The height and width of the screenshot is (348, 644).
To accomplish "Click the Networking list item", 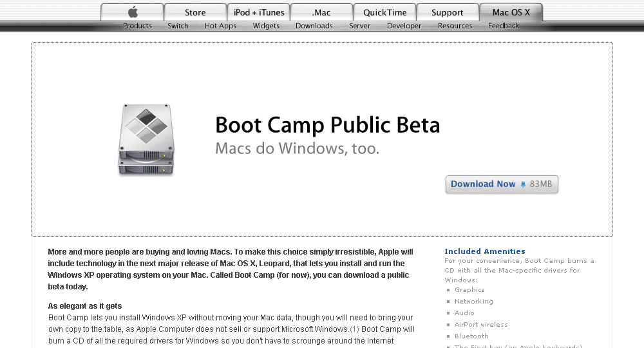I will tap(473, 301).
